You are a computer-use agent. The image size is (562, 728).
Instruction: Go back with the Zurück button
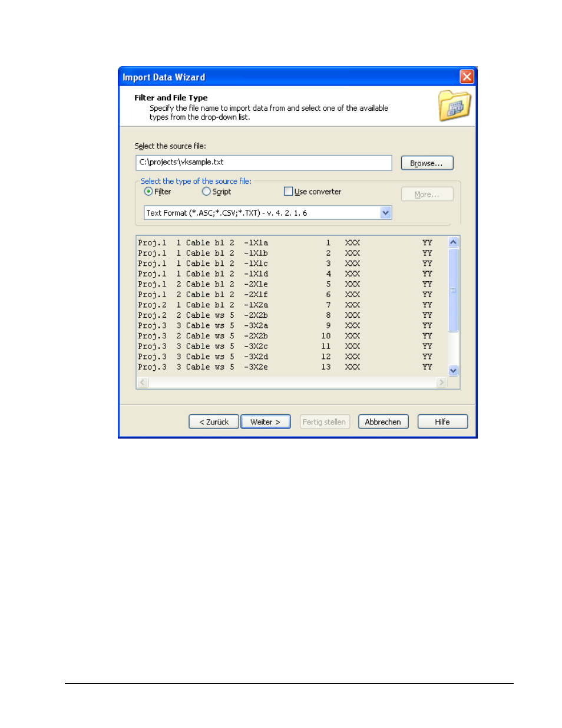pyautogui.click(x=214, y=421)
